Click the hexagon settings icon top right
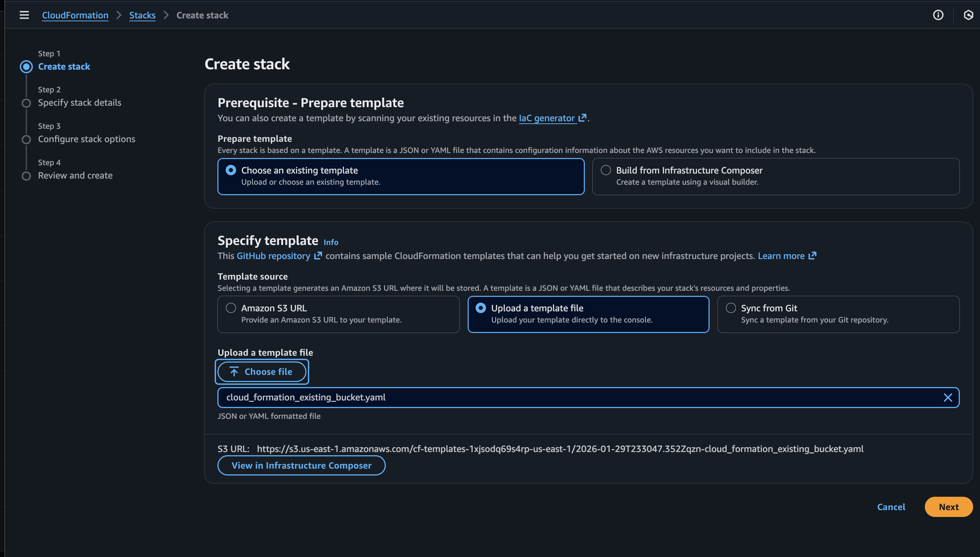Screen dimensions: 980x557 [968, 15]
